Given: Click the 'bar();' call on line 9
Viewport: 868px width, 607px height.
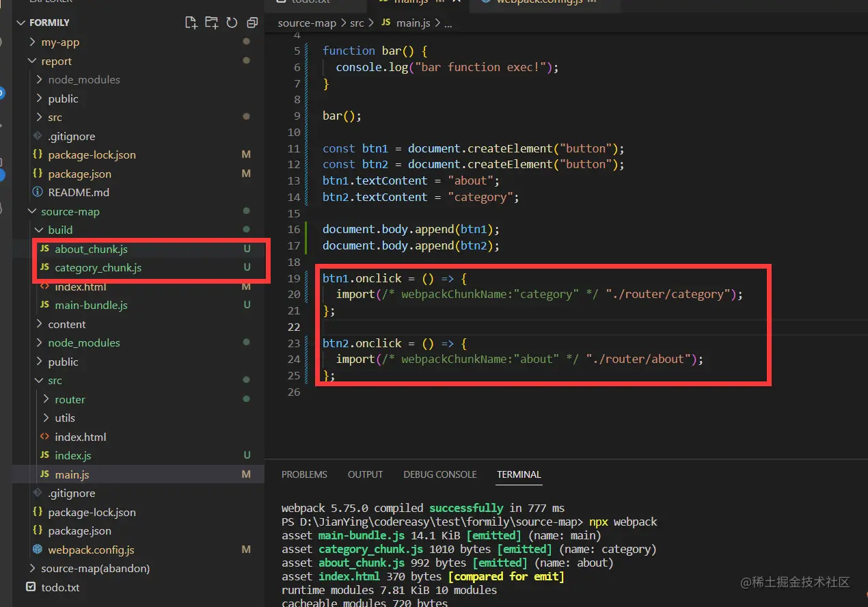Looking at the screenshot, I should [x=342, y=116].
